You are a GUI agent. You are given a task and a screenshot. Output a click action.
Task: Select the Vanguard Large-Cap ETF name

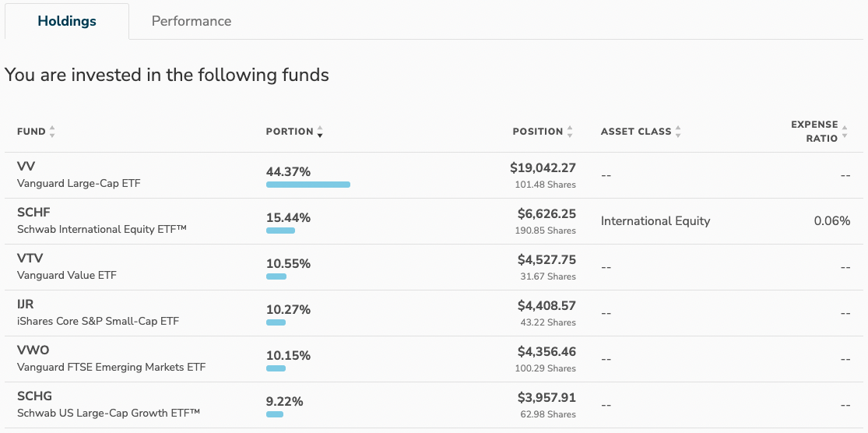pyautogui.click(x=79, y=183)
